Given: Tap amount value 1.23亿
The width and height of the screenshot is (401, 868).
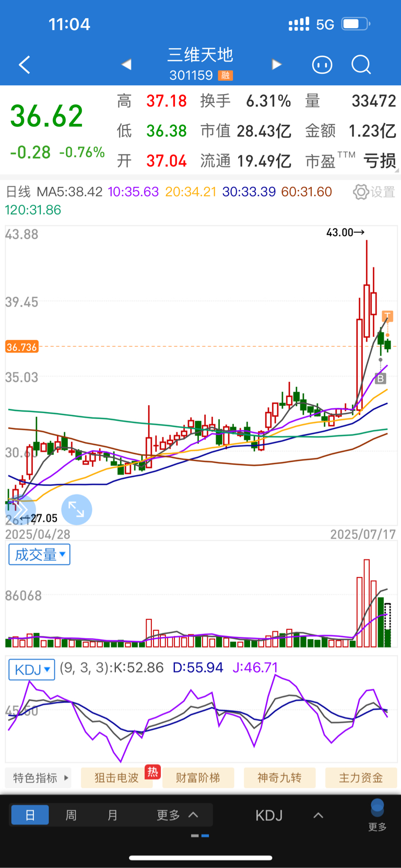Looking at the screenshot, I should tap(372, 131).
